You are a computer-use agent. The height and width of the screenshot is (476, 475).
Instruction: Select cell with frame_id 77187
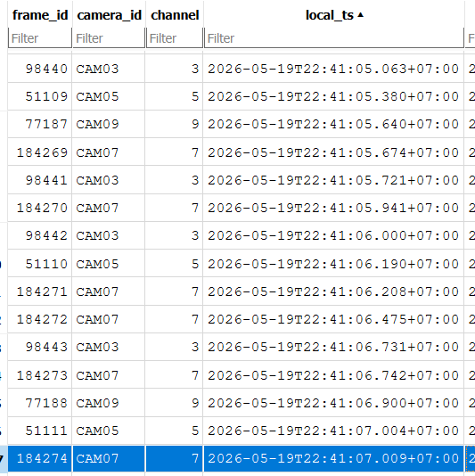[40, 124]
